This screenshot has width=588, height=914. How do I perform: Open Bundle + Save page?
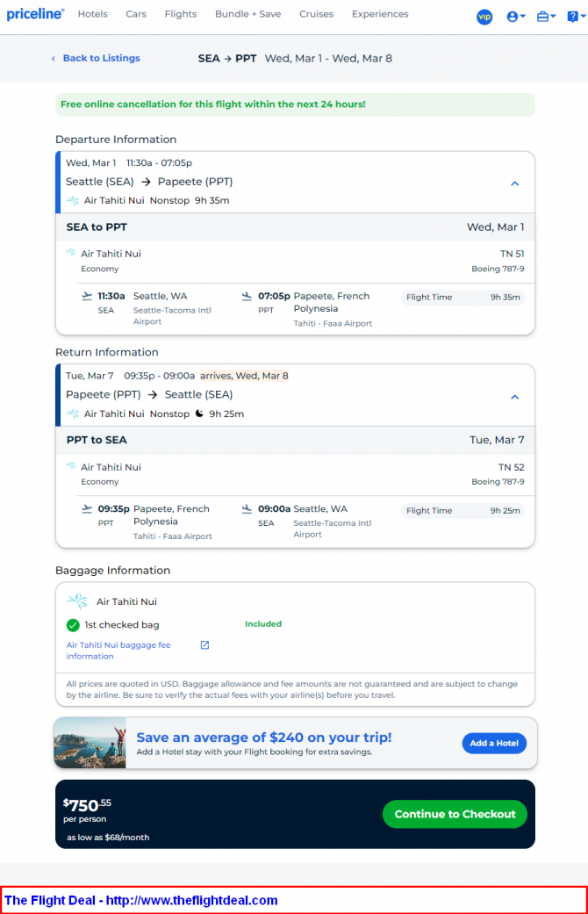click(x=247, y=14)
